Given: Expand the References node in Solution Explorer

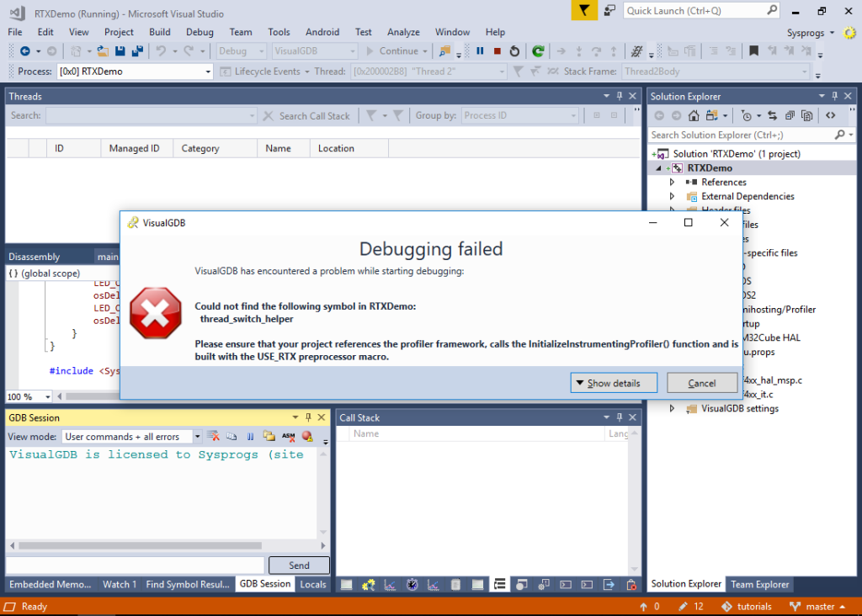Looking at the screenshot, I should tap(672, 182).
